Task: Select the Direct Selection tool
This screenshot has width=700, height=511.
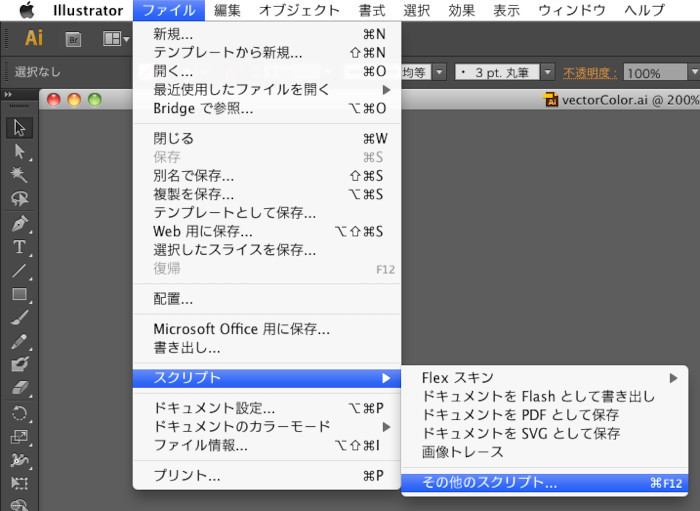Action: tap(20, 151)
